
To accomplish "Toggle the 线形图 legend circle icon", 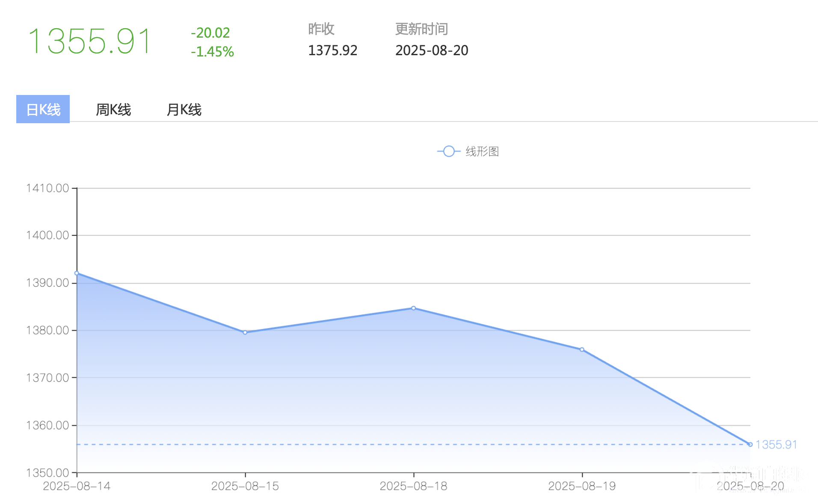I will [x=448, y=151].
